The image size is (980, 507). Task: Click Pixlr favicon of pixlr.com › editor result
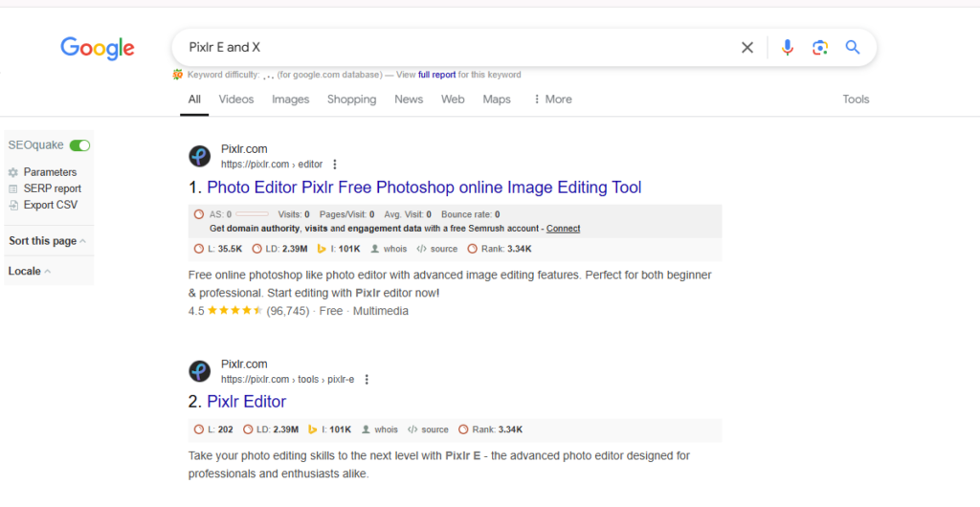pyautogui.click(x=199, y=156)
